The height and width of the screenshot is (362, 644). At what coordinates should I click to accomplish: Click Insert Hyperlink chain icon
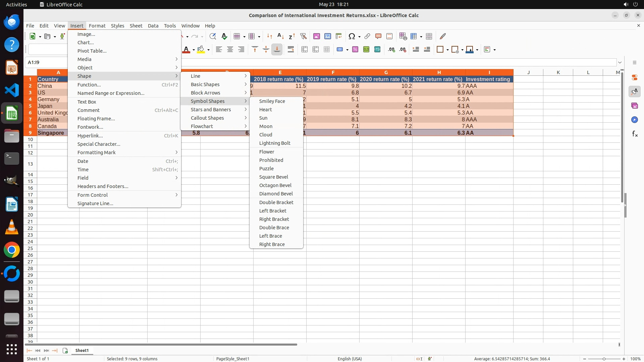coord(367,36)
